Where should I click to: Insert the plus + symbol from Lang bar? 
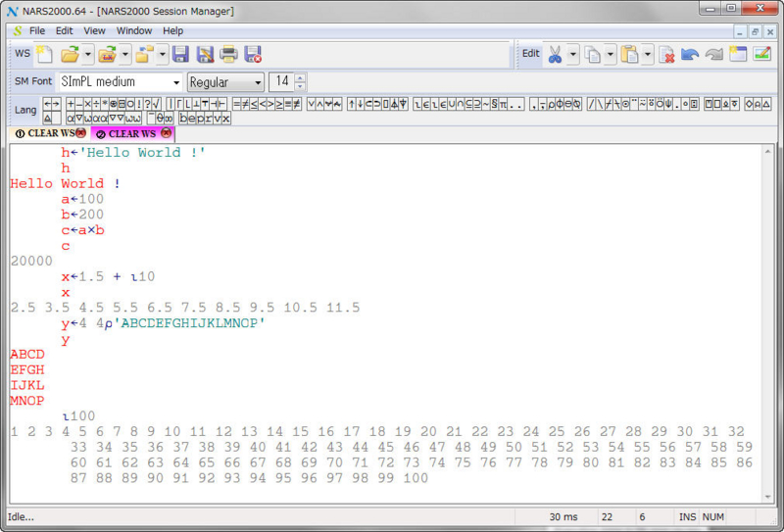click(x=71, y=104)
